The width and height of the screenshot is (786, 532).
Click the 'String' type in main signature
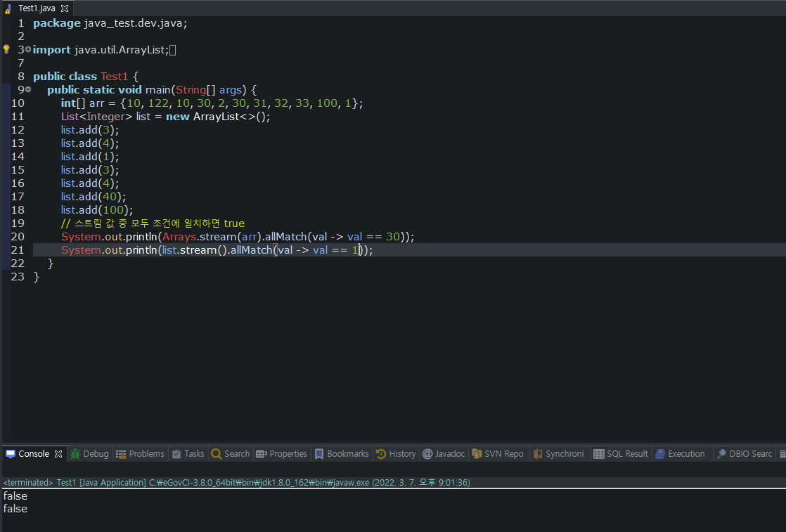191,90
